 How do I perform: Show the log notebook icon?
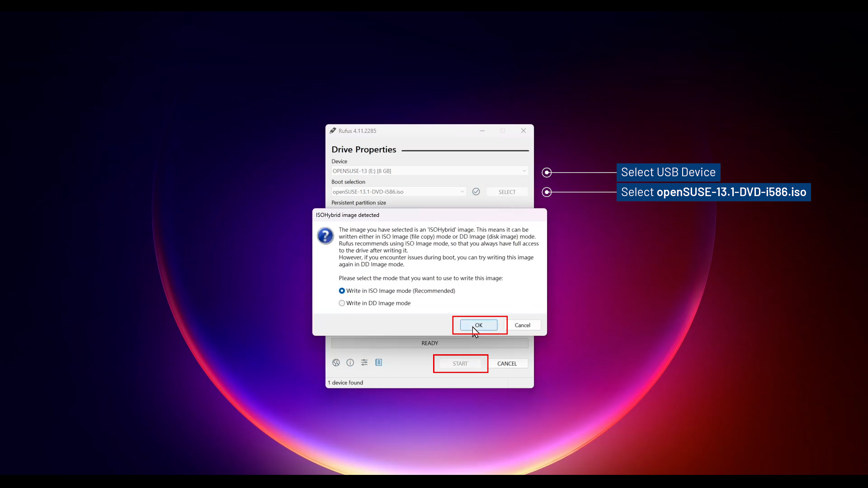tap(379, 362)
